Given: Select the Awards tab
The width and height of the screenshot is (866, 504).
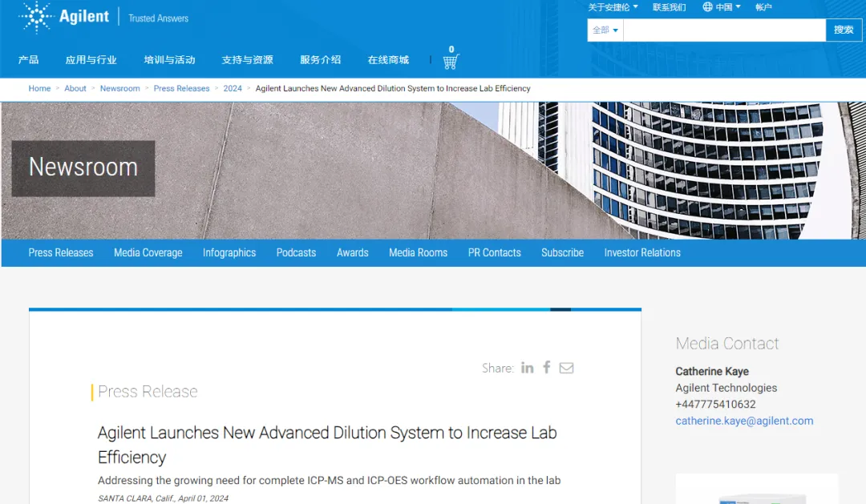Looking at the screenshot, I should (x=352, y=253).
